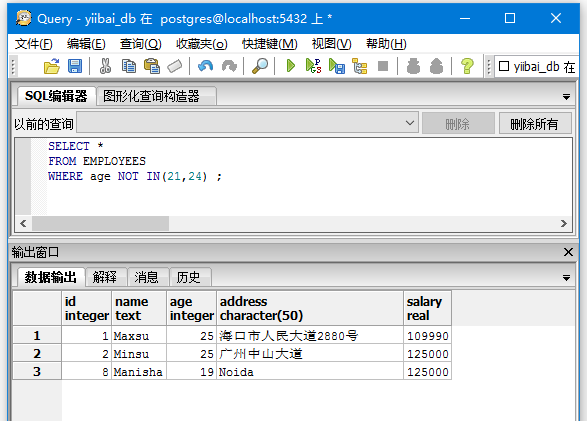Open the SQL editor tab list arrow
The height and width of the screenshot is (421, 587).
click(566, 97)
